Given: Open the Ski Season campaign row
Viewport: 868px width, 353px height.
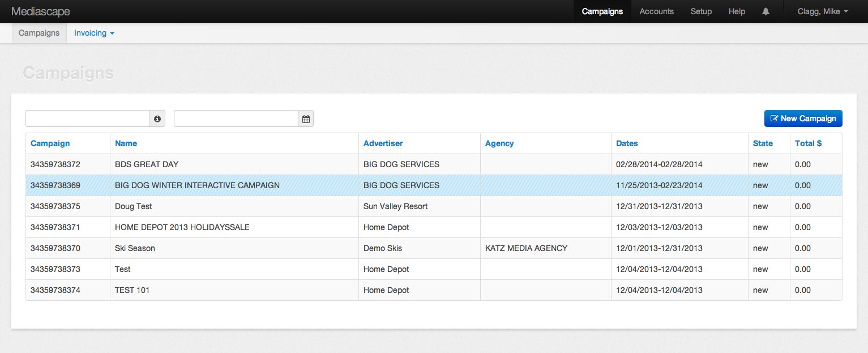Looking at the screenshot, I should (135, 248).
